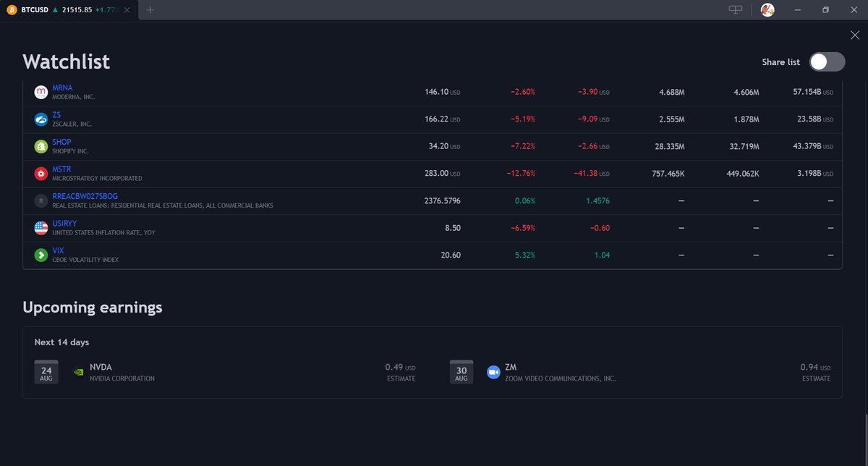The height and width of the screenshot is (466, 868).
Task: Open the SHOP symbol link
Action: [x=62, y=142]
